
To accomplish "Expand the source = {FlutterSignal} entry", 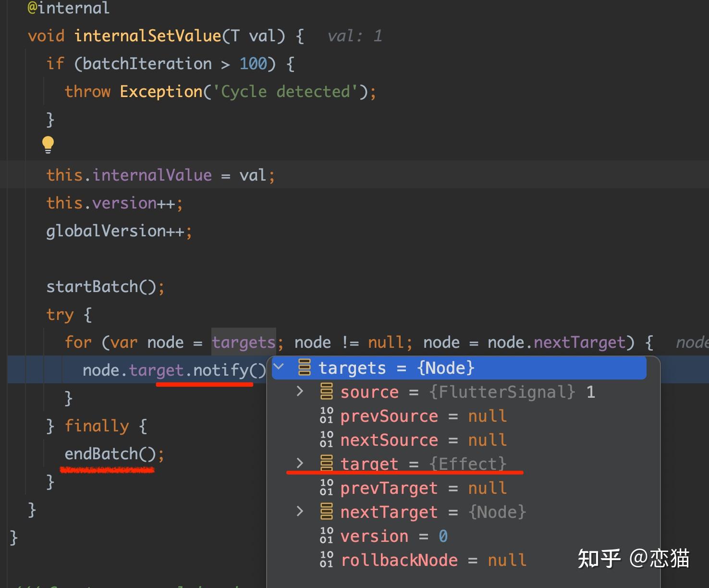I will [x=300, y=392].
